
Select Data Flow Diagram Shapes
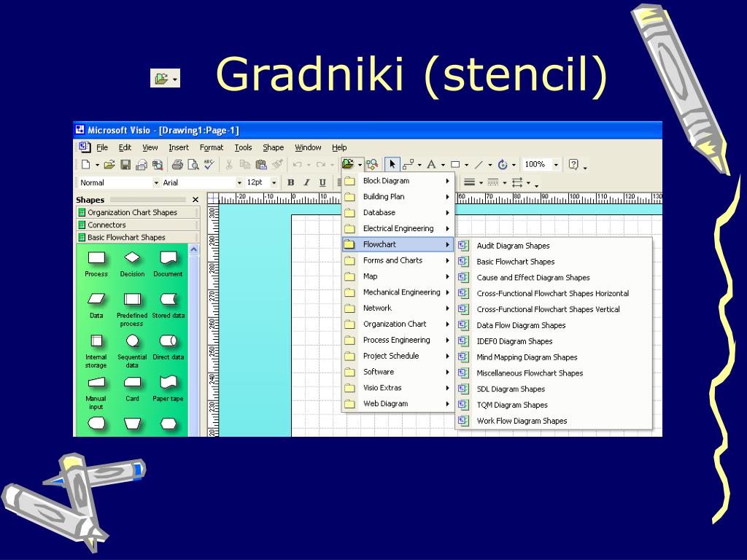click(x=554, y=325)
